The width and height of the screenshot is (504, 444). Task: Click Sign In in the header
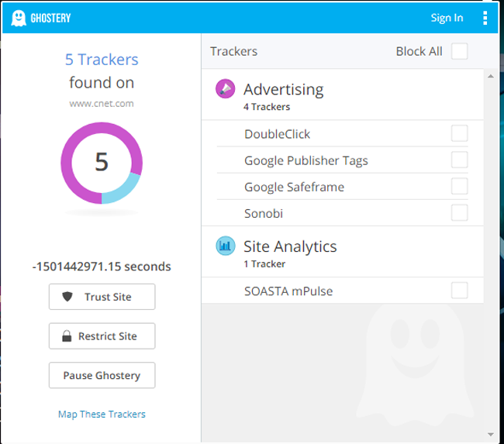(x=447, y=18)
